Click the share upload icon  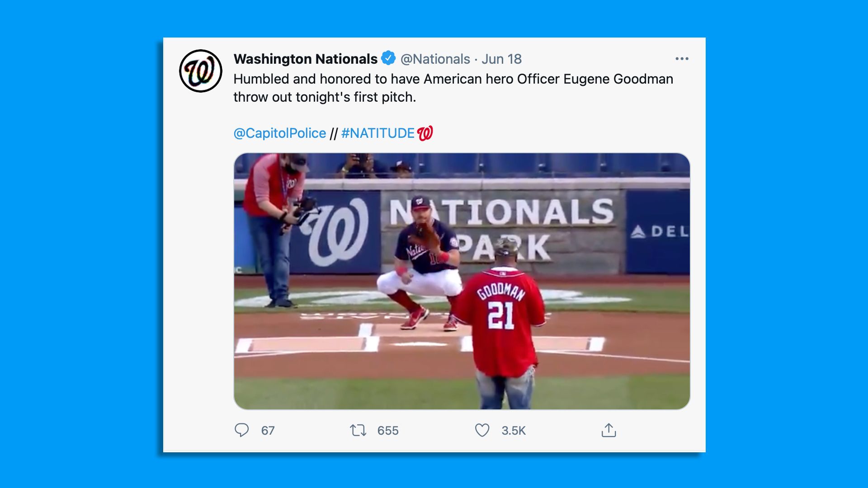click(x=609, y=431)
